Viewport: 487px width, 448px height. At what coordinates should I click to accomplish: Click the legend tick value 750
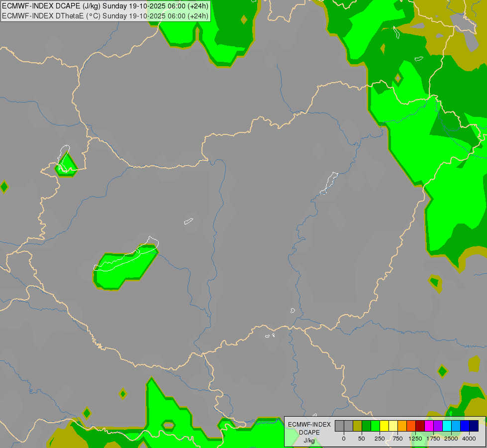click(x=397, y=439)
